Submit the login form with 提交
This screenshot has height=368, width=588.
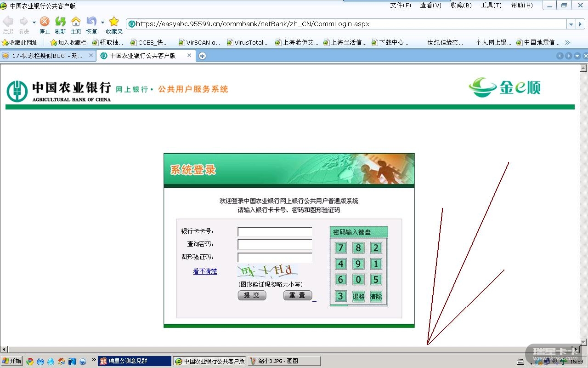252,295
